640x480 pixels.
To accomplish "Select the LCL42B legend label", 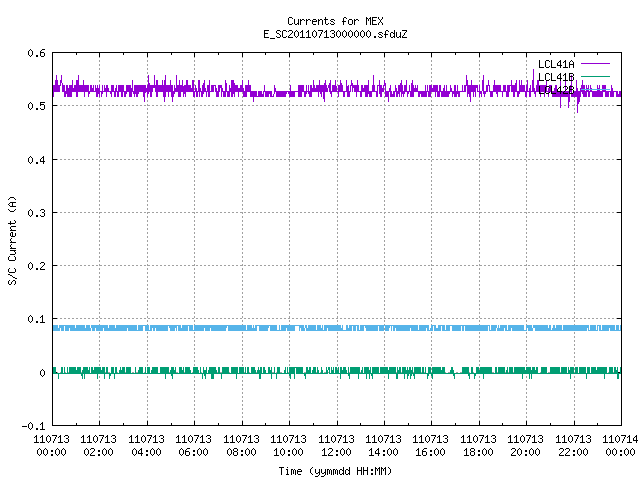I will point(556,90).
